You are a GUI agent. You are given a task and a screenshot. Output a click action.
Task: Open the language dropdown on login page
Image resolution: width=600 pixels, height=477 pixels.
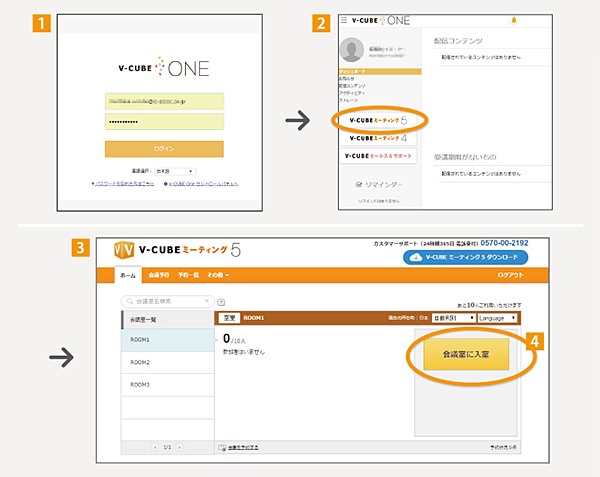(x=176, y=171)
